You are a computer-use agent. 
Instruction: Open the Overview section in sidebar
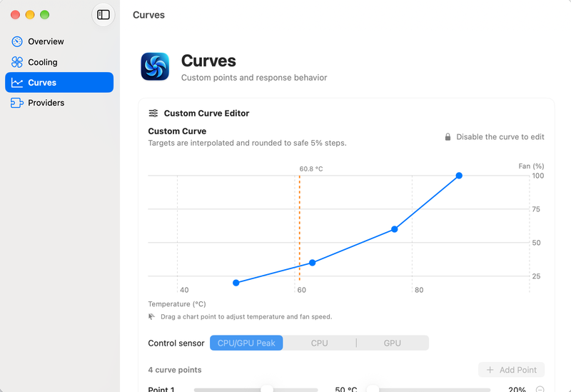pos(59,41)
